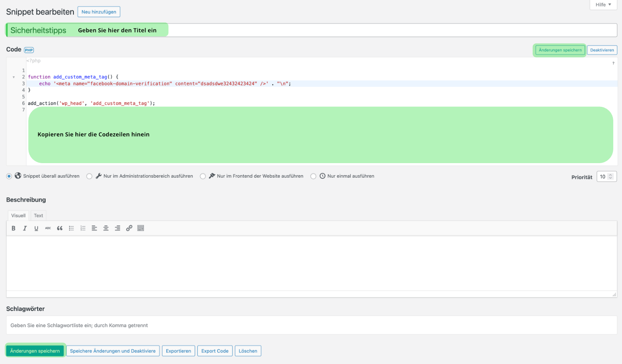Insert a link in description
Screen dimensions: 622x364
tap(129, 228)
